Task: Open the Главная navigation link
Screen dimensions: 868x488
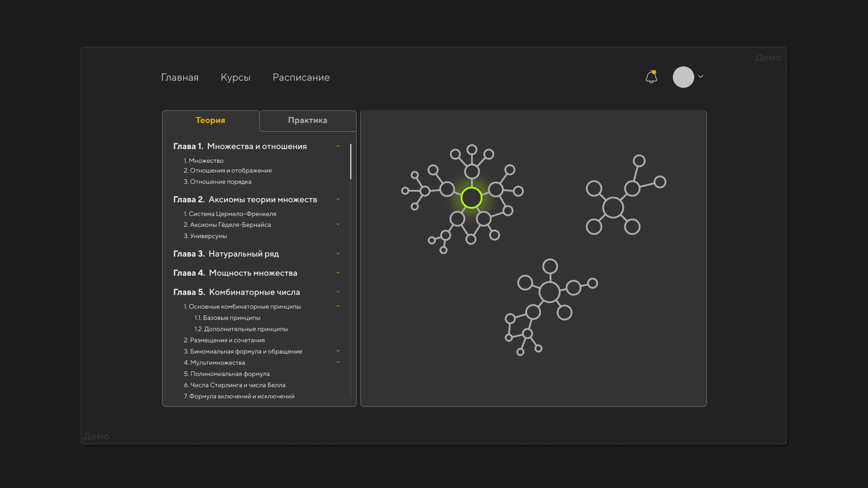Action: click(180, 77)
